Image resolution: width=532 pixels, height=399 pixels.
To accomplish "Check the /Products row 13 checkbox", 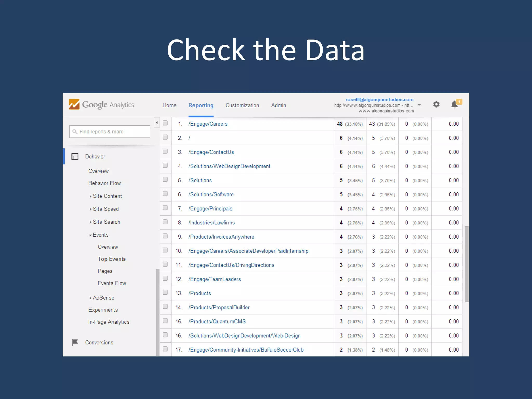I will click(165, 292).
